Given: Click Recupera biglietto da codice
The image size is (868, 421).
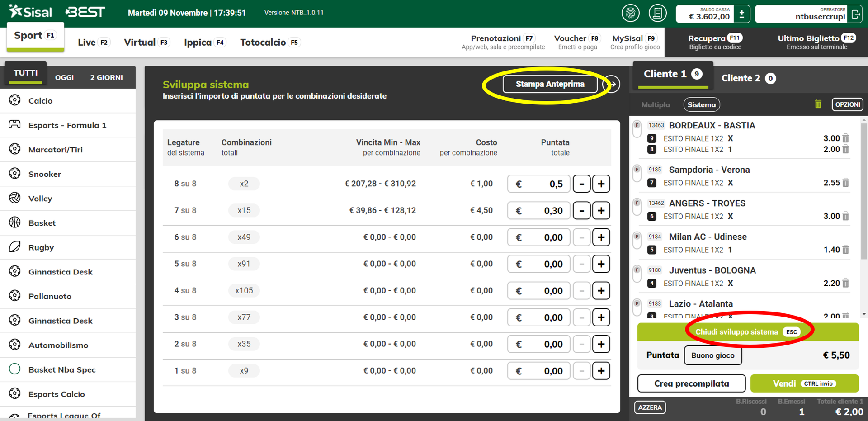Looking at the screenshot, I should 715,42.
